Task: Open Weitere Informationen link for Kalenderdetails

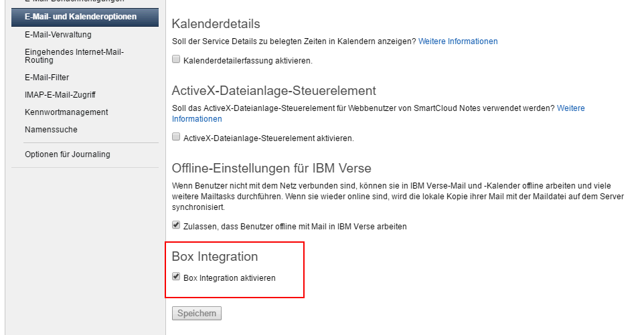Action: coord(458,41)
